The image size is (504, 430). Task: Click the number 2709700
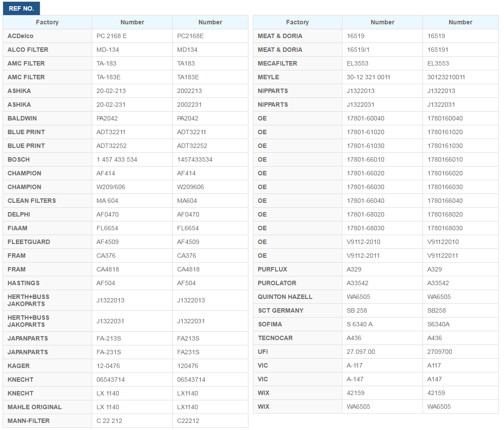pyautogui.click(x=440, y=352)
